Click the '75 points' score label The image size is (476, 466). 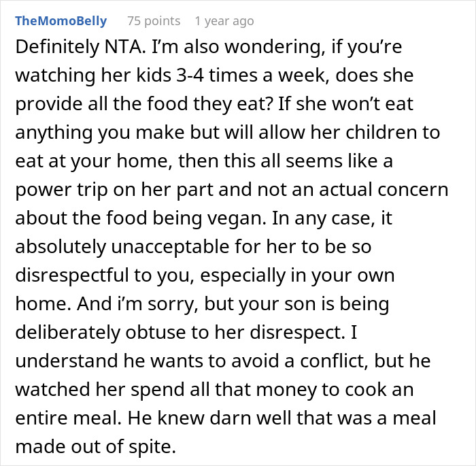153,21
